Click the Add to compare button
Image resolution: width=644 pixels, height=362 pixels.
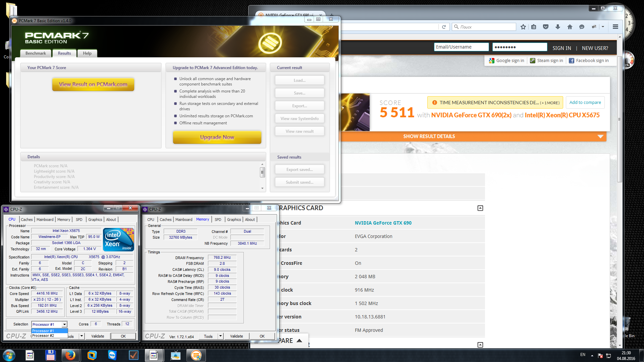585,103
